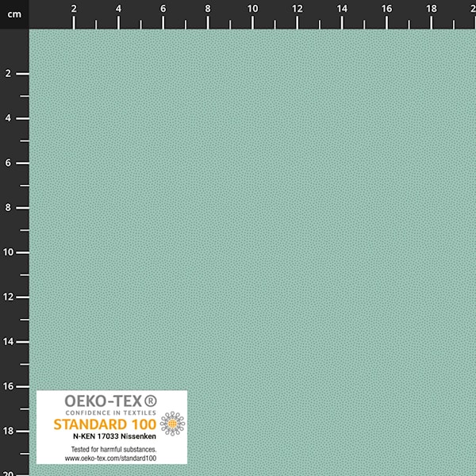This screenshot has height=476, width=476.
Task: Click the 18 mark on the left ruler
Action: pyautogui.click(x=10, y=431)
